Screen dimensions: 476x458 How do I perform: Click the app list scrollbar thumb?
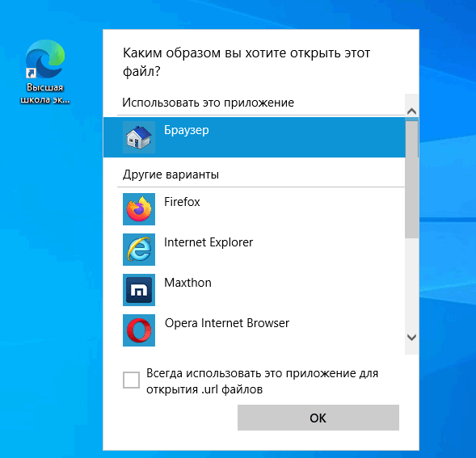point(411,179)
